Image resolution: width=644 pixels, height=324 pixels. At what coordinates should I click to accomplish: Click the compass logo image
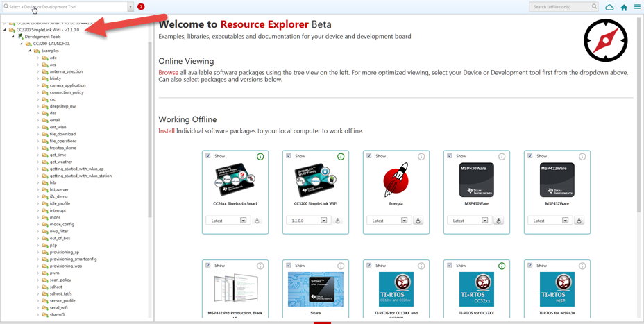[x=606, y=41]
